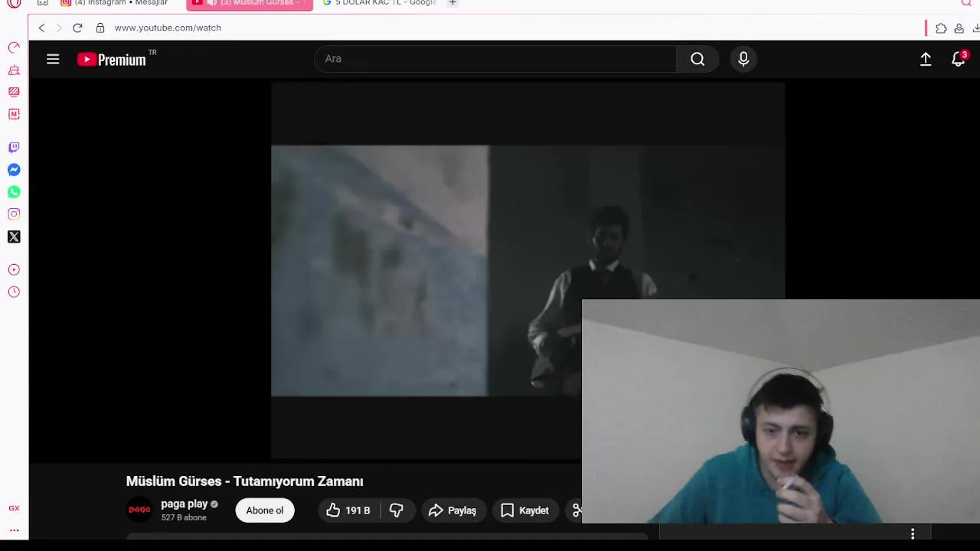Like the video (191 B)

coord(348,510)
